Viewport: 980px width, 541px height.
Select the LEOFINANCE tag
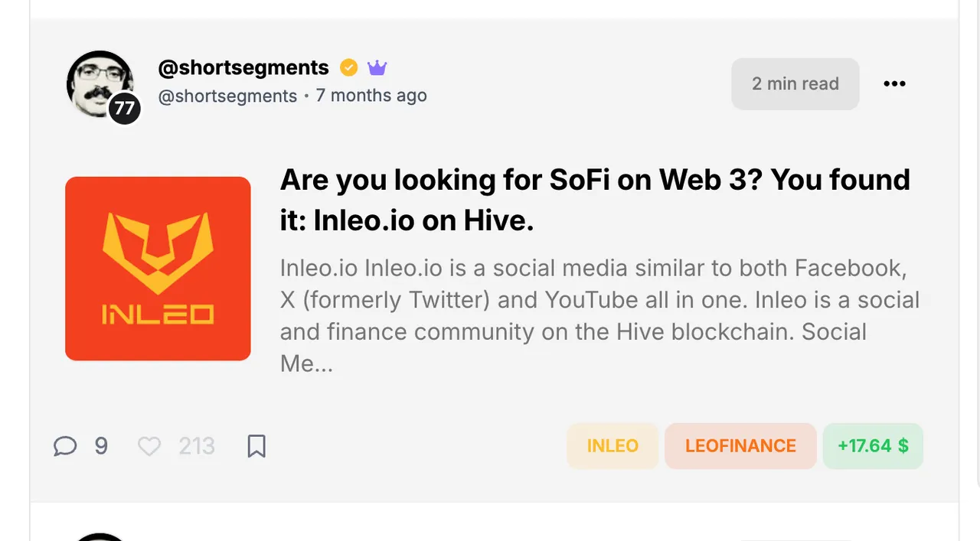pyautogui.click(x=740, y=446)
